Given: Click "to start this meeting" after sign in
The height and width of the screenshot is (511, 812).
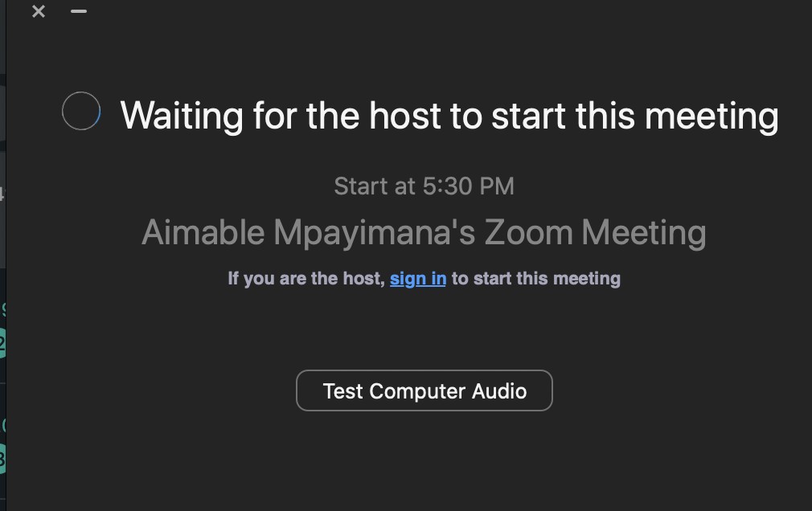Looking at the screenshot, I should (x=535, y=279).
